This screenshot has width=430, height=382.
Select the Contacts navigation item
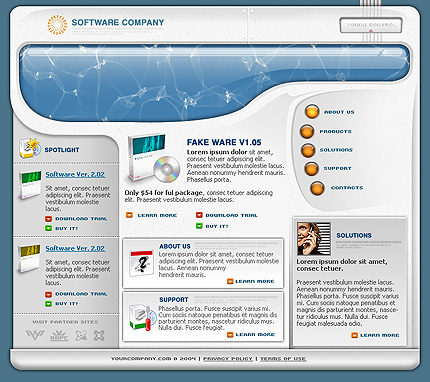tap(347, 188)
